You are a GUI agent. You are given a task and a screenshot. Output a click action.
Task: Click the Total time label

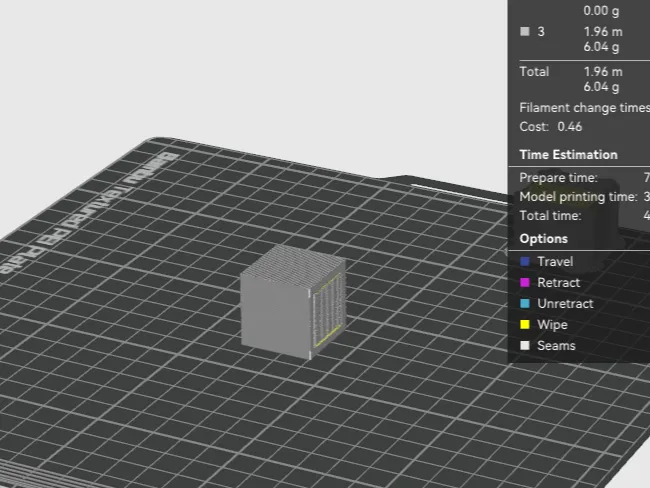point(550,216)
